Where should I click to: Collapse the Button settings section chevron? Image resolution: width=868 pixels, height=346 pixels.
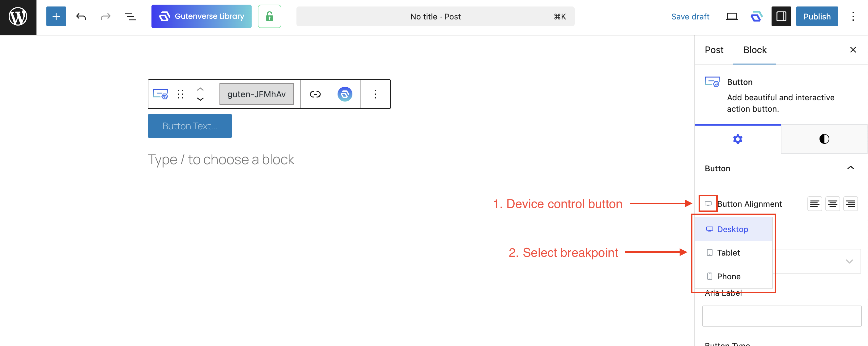point(850,168)
